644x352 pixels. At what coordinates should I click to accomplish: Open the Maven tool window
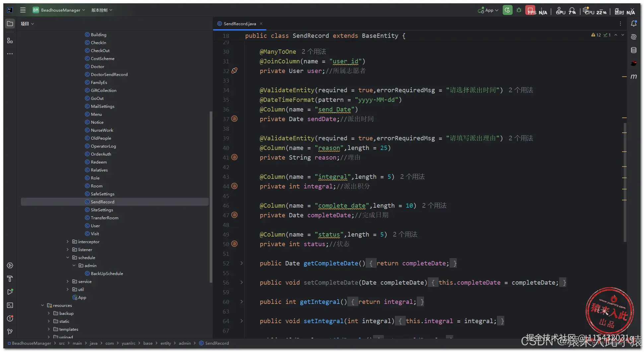click(634, 77)
